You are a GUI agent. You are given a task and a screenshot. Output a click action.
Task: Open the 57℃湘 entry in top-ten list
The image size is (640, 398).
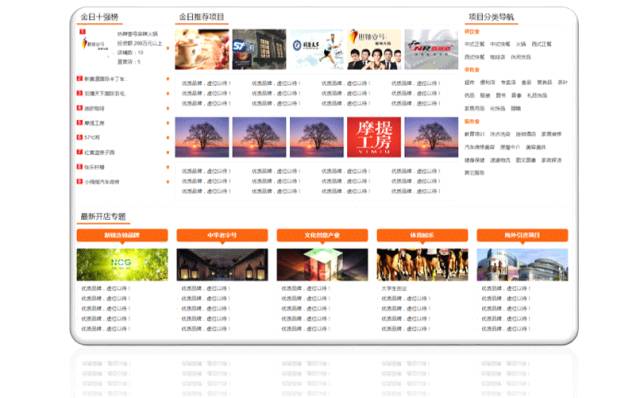point(92,138)
